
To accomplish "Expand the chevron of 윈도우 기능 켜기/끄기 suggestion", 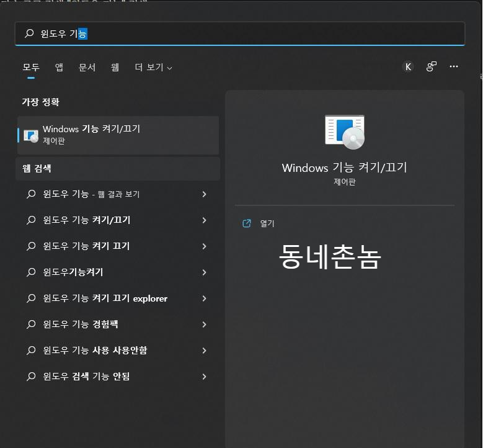I will click(x=204, y=220).
